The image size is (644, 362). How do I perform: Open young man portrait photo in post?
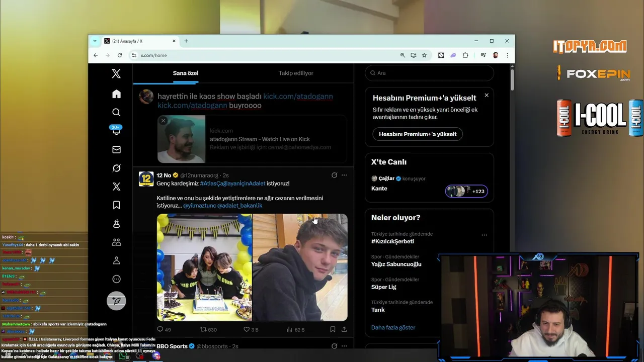tap(300, 267)
